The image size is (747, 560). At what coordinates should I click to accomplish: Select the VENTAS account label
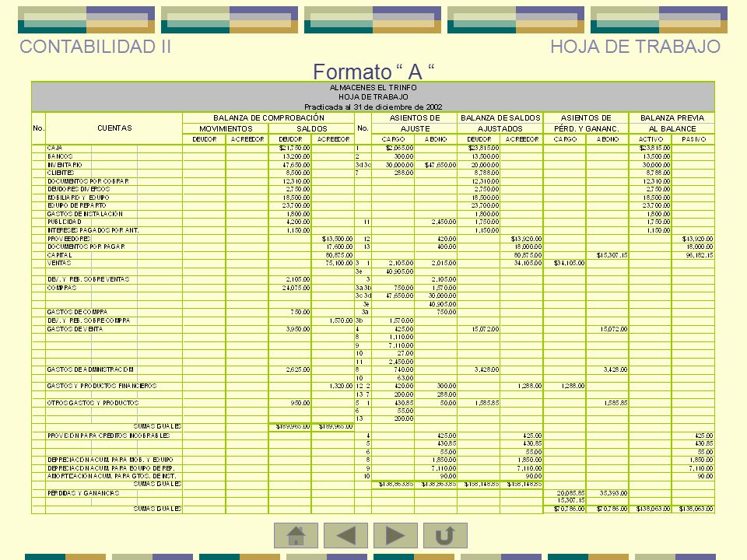[59, 263]
